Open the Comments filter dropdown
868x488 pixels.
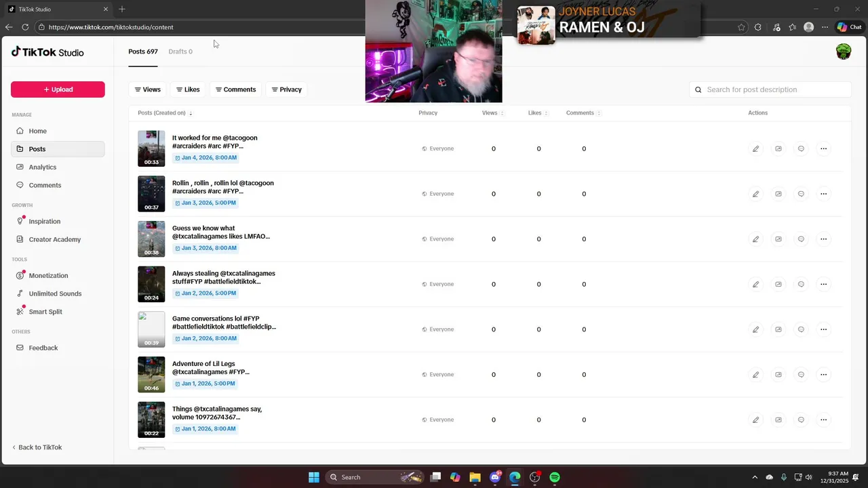click(x=235, y=89)
